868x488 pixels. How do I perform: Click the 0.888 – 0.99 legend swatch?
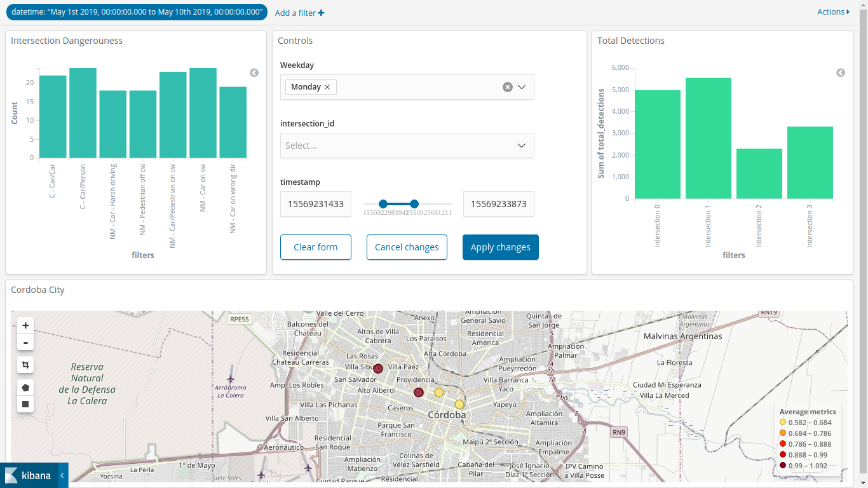coord(783,455)
